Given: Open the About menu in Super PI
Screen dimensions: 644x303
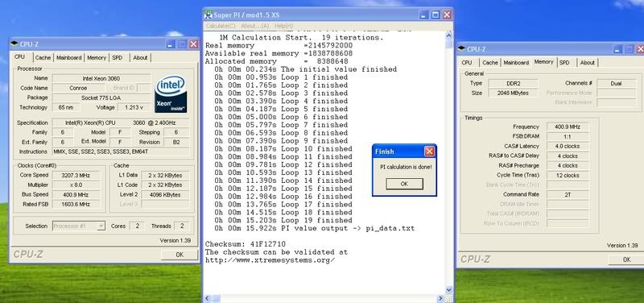Looking at the screenshot, I should coord(254,26).
